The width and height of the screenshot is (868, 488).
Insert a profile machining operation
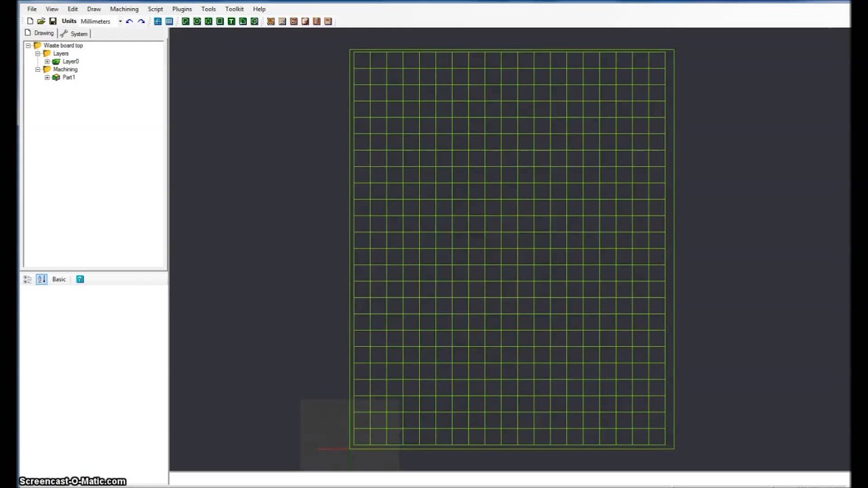pos(271,21)
